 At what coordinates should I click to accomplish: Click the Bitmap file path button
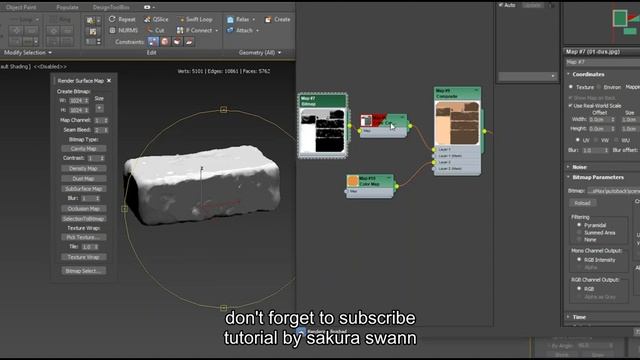coord(613,191)
